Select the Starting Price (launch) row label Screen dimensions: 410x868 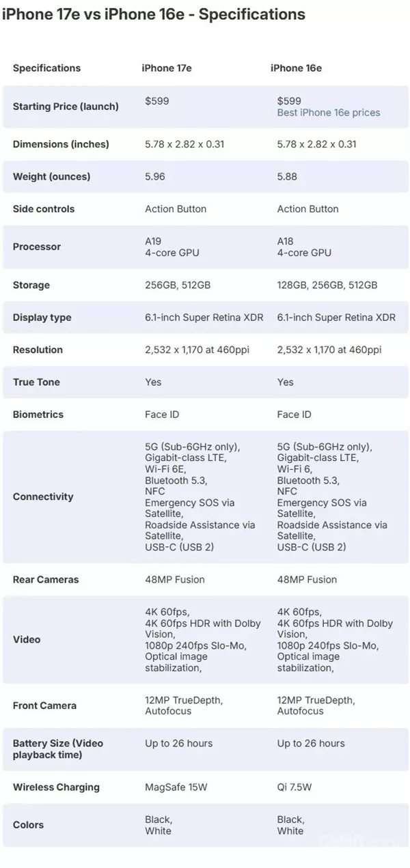click(x=66, y=107)
